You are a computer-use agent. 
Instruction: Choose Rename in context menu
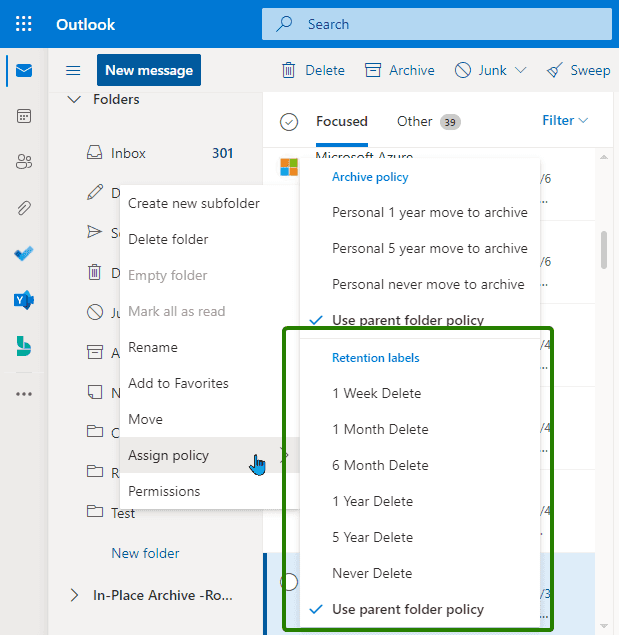209,347
